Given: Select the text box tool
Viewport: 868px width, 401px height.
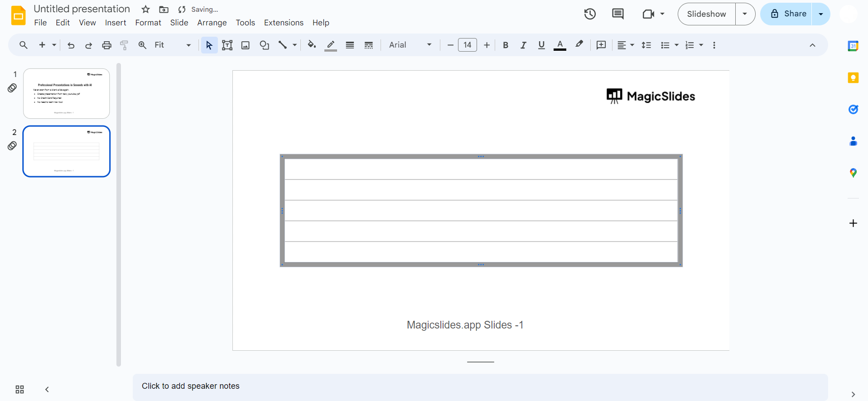Looking at the screenshot, I should coord(227,45).
